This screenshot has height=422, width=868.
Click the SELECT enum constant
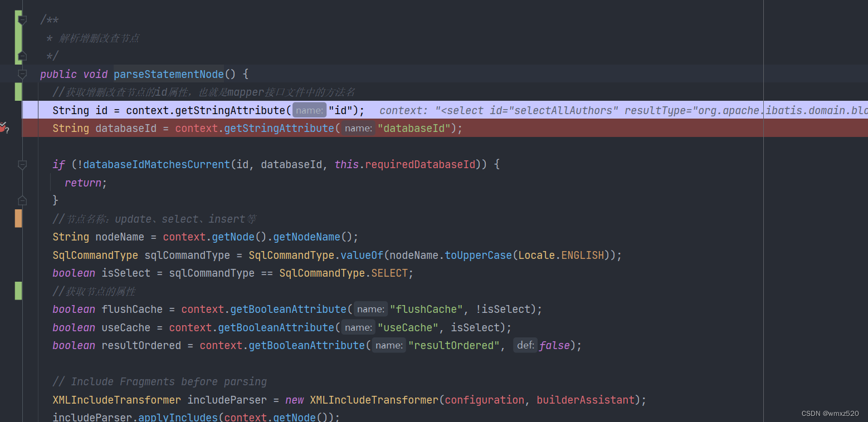click(389, 273)
